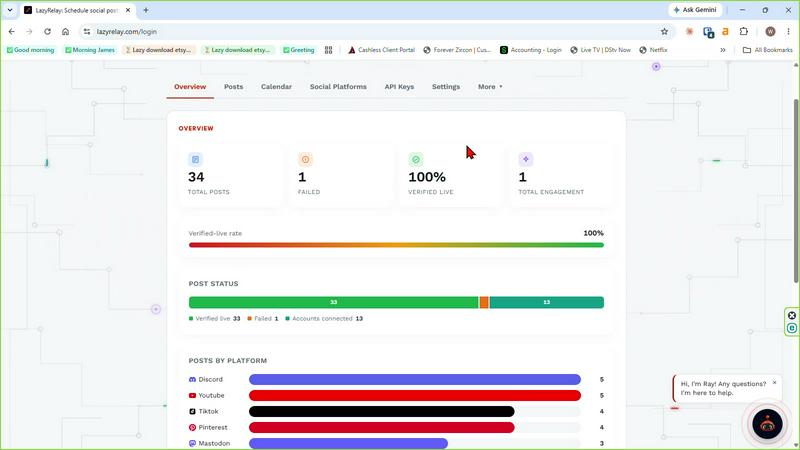The width and height of the screenshot is (800, 450).
Task: Click the Total Posts card icon
Action: pyautogui.click(x=195, y=160)
